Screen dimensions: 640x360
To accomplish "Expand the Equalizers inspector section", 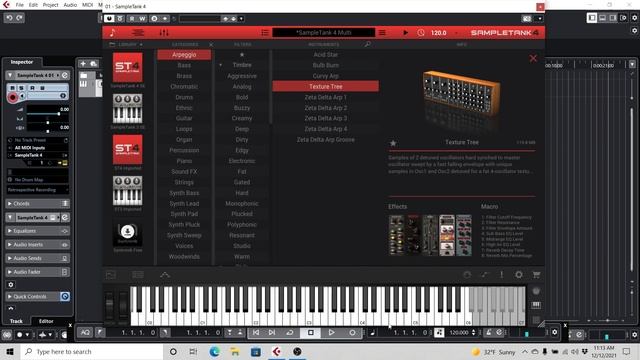I will (x=38, y=231).
